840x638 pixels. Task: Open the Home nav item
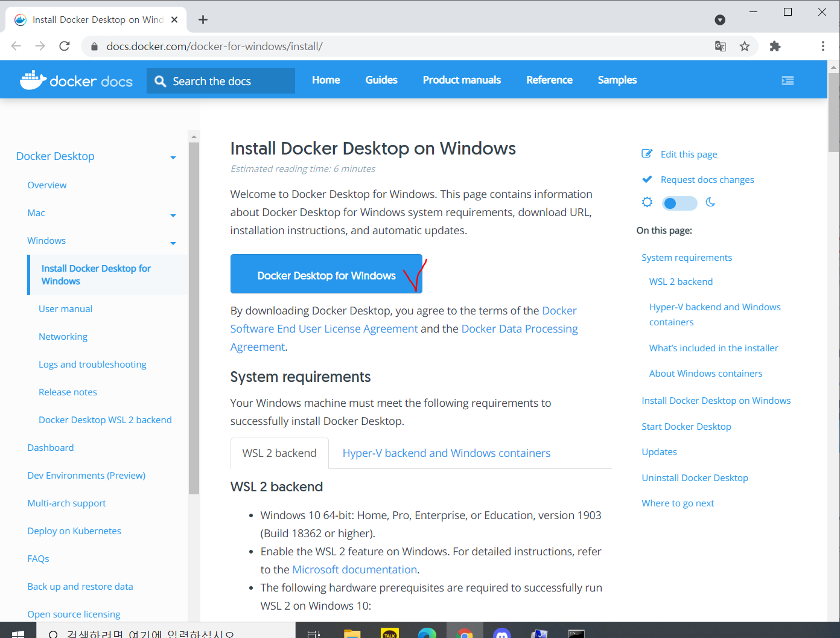tap(326, 80)
